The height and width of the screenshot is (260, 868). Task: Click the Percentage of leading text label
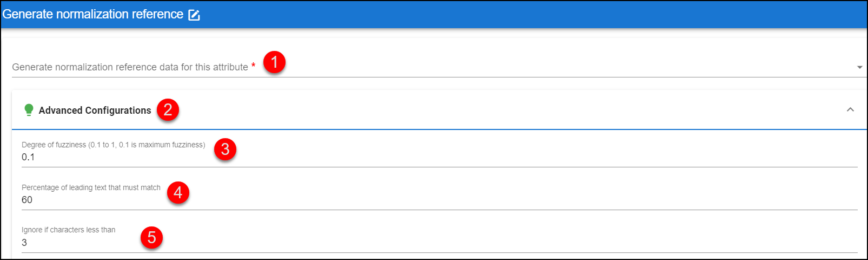pyautogui.click(x=91, y=187)
